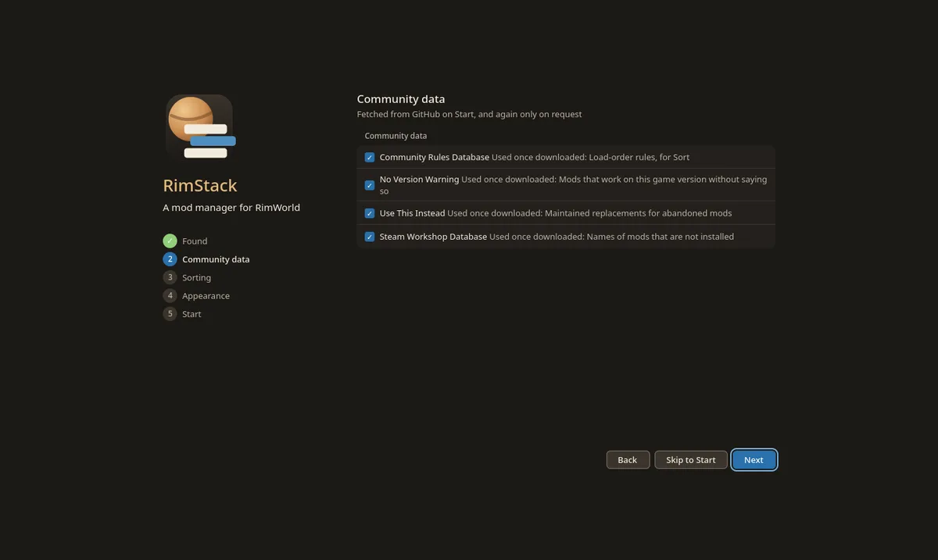Image resolution: width=938 pixels, height=560 pixels.
Task: Click 'Maintained replacements for abandoned mods' text
Action: pyautogui.click(x=638, y=213)
